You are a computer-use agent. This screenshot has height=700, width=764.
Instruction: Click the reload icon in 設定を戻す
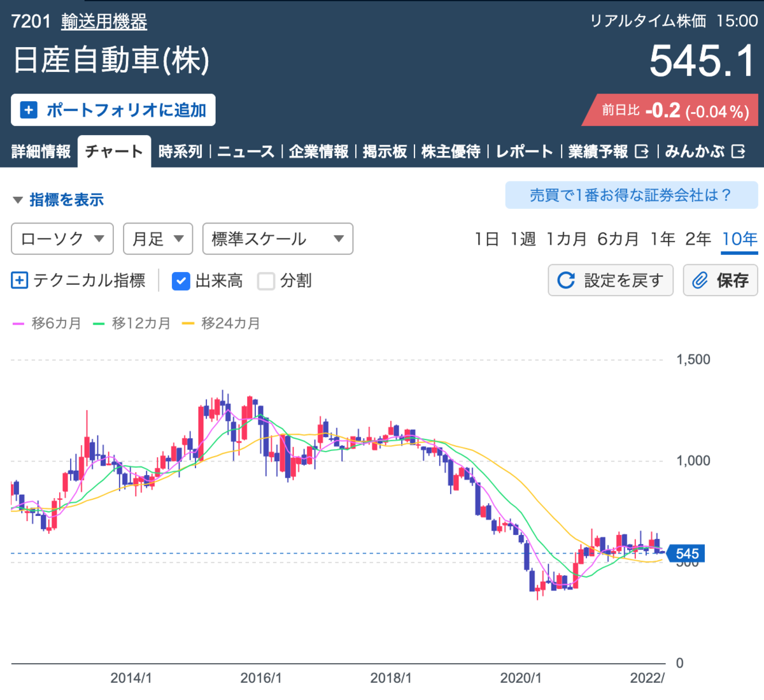(x=566, y=280)
